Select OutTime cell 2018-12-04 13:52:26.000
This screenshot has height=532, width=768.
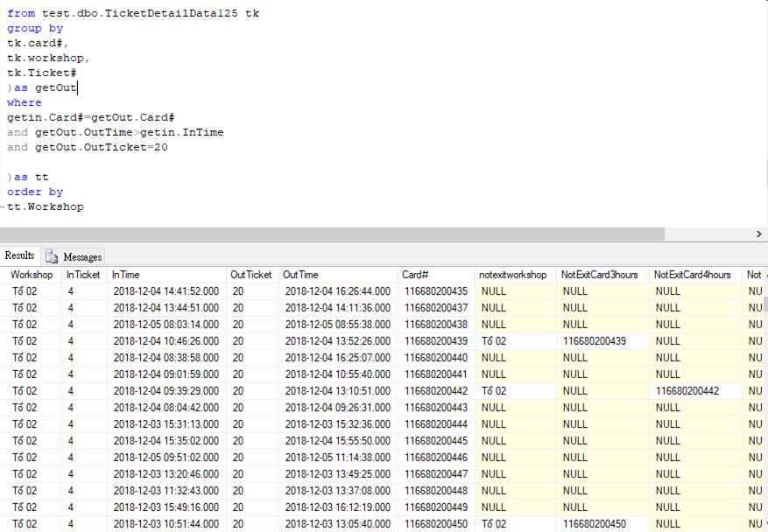338,341
